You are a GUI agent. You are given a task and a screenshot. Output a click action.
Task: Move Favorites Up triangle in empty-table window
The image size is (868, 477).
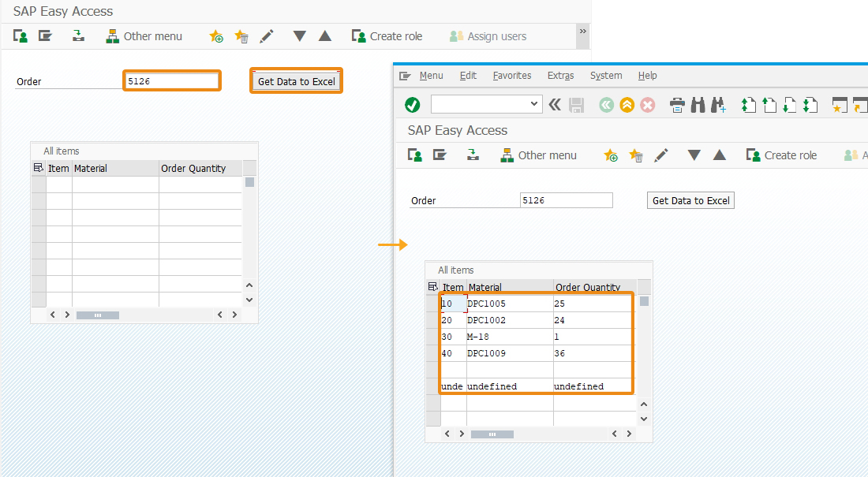pyautogui.click(x=325, y=36)
